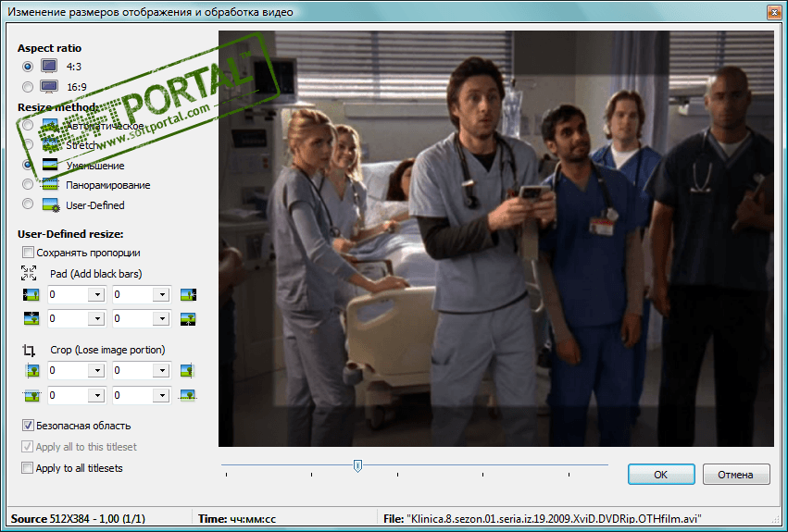Click the crop bottom edge icon
This screenshot has height=532, width=788.
187,395
